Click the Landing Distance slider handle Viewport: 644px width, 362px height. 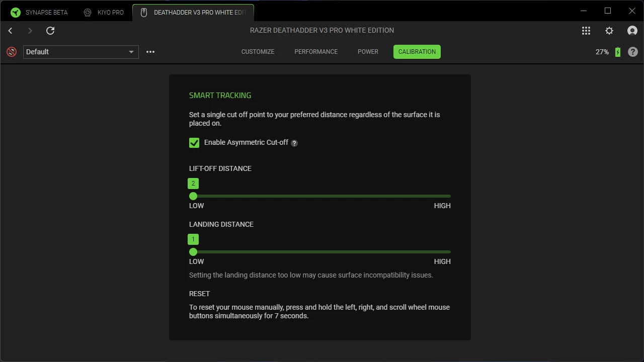click(x=193, y=252)
